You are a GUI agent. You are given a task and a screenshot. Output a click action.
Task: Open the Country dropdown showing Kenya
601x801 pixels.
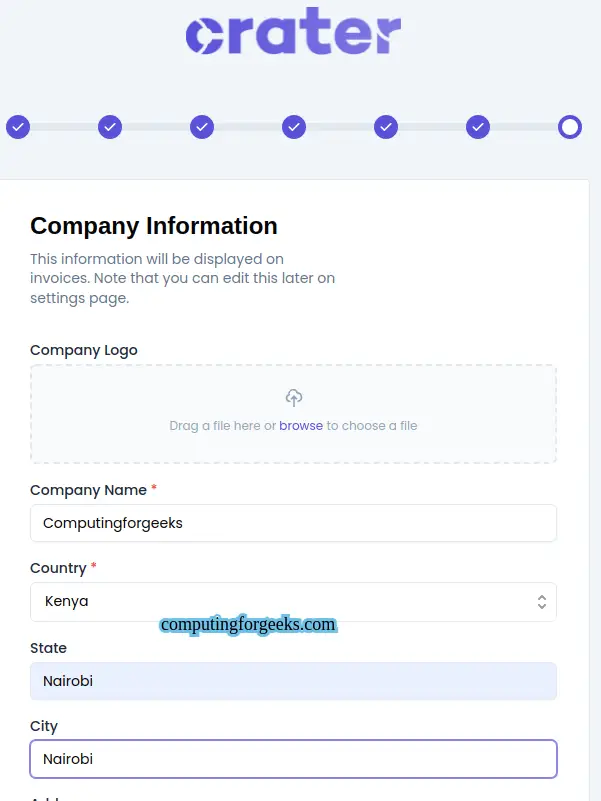pyautogui.click(x=280, y=602)
